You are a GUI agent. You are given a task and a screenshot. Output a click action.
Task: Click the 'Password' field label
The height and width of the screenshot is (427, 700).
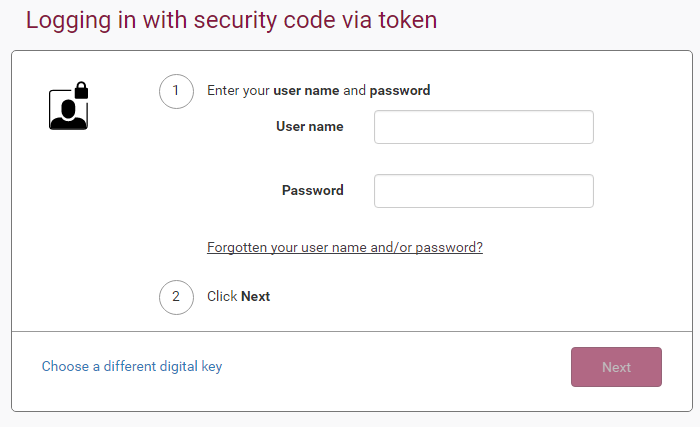click(312, 190)
